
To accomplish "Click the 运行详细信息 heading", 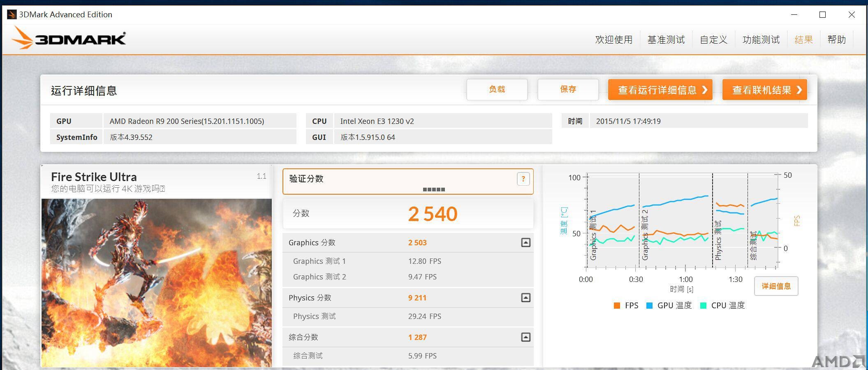I will tap(84, 91).
